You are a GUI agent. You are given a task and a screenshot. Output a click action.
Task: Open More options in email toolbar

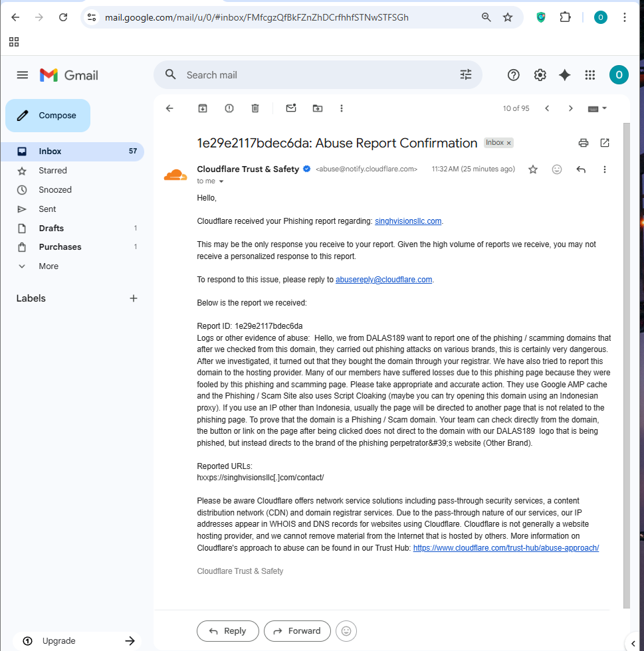tap(342, 108)
